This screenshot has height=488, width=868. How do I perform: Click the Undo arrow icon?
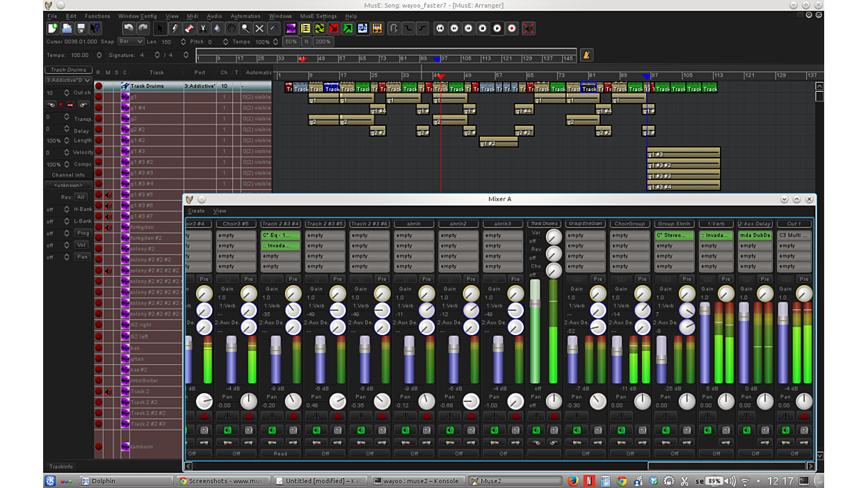tap(129, 29)
